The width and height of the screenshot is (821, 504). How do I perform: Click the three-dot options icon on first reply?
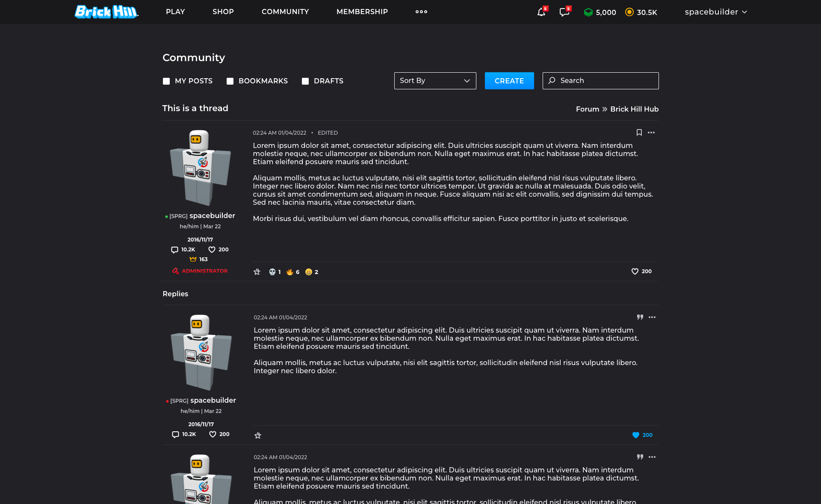pyautogui.click(x=652, y=316)
